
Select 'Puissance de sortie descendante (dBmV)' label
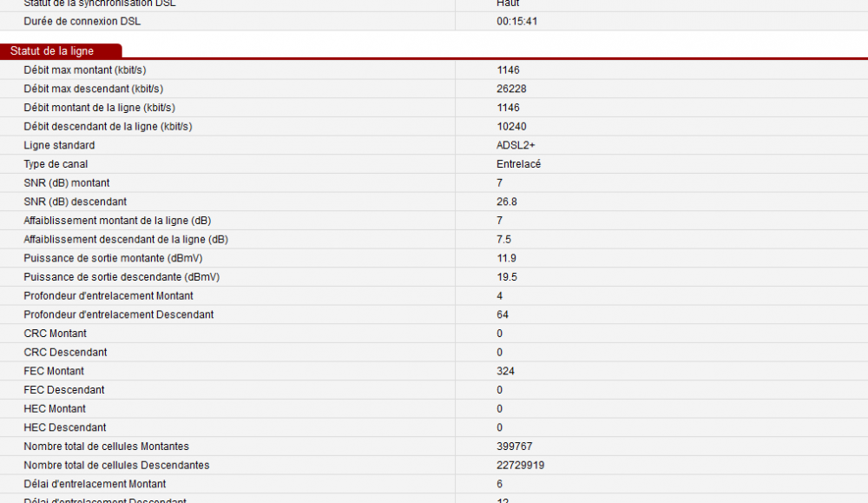click(122, 277)
